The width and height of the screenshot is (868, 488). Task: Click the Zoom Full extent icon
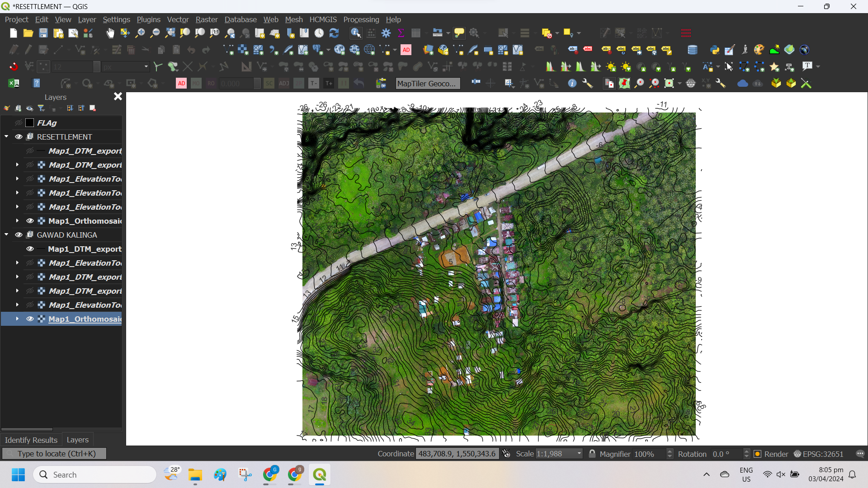(170, 33)
